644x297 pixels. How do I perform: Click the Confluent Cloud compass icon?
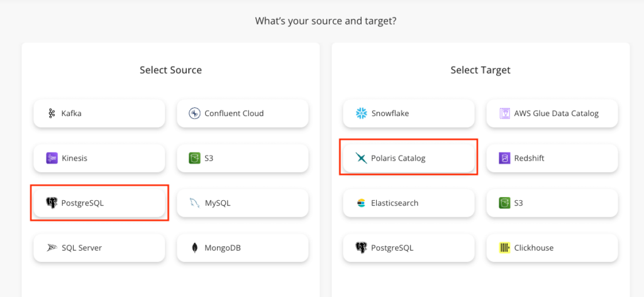click(194, 113)
